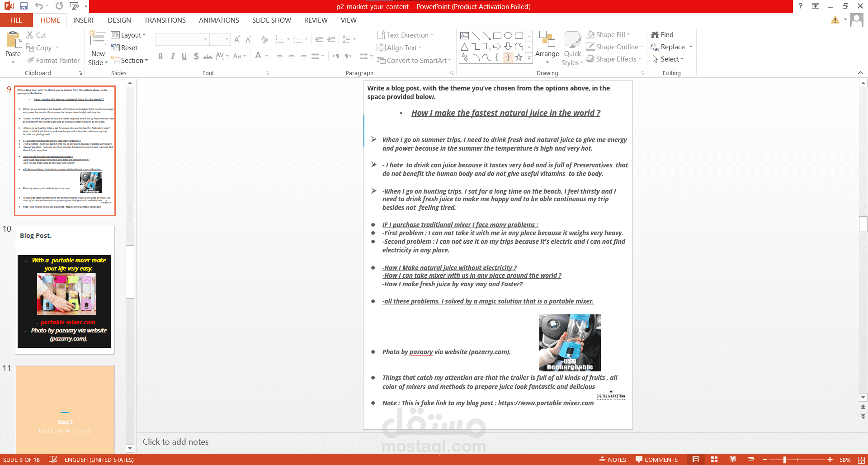
Task: Switch to the INSERT tab
Action: (84, 20)
